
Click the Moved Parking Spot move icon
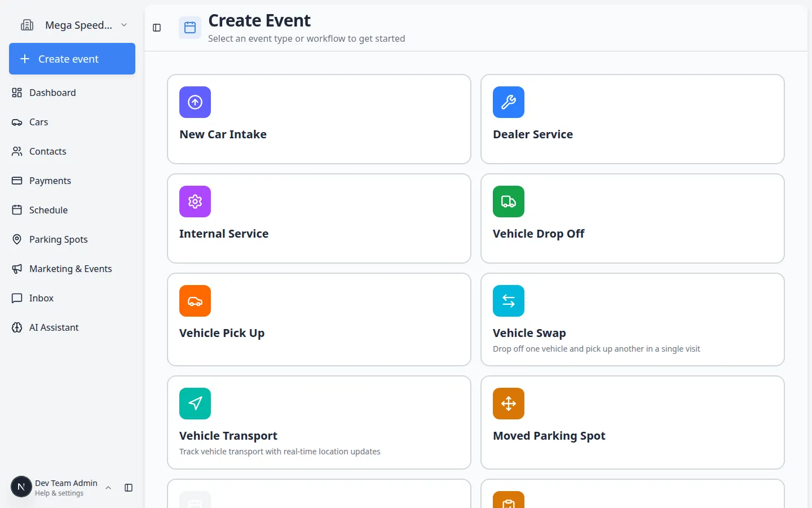tap(509, 404)
